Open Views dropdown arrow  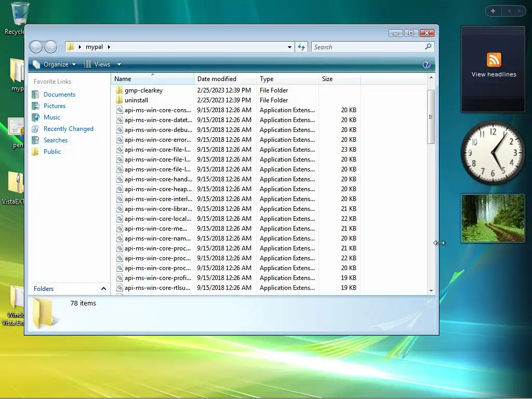119,64
